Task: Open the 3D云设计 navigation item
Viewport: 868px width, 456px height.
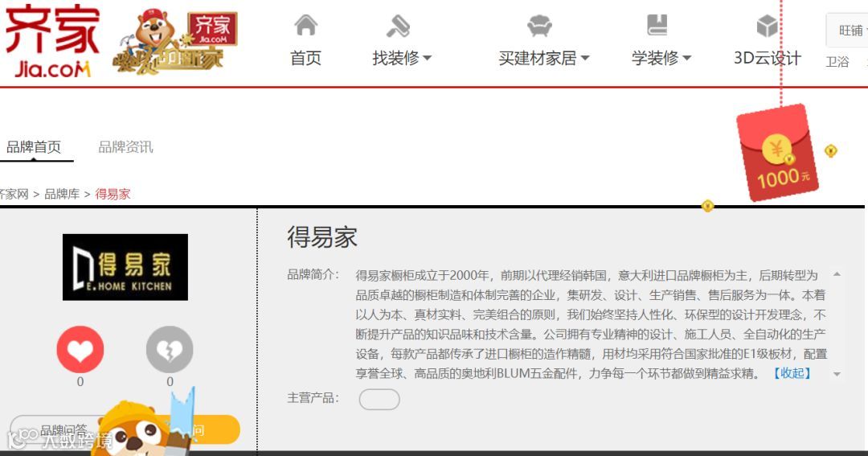Action: coord(768,58)
